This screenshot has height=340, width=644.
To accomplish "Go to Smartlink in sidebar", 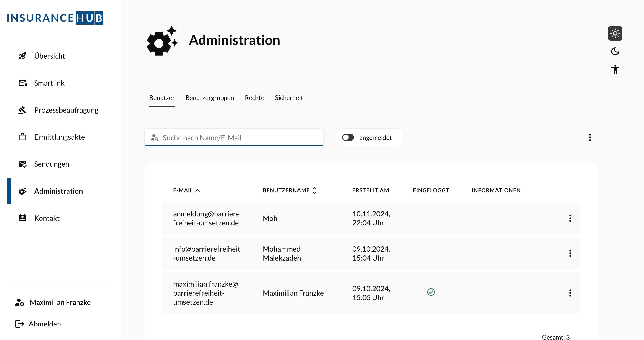I will click(49, 83).
